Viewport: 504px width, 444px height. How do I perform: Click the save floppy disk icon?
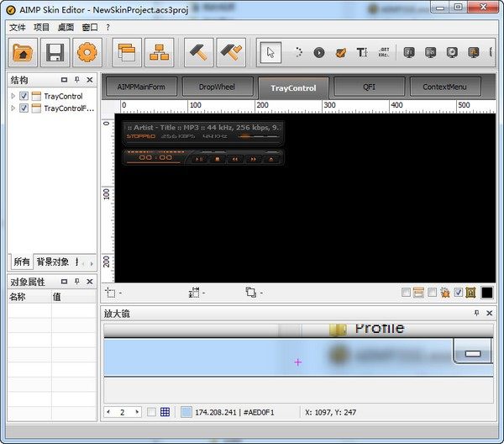pyautogui.click(x=55, y=53)
